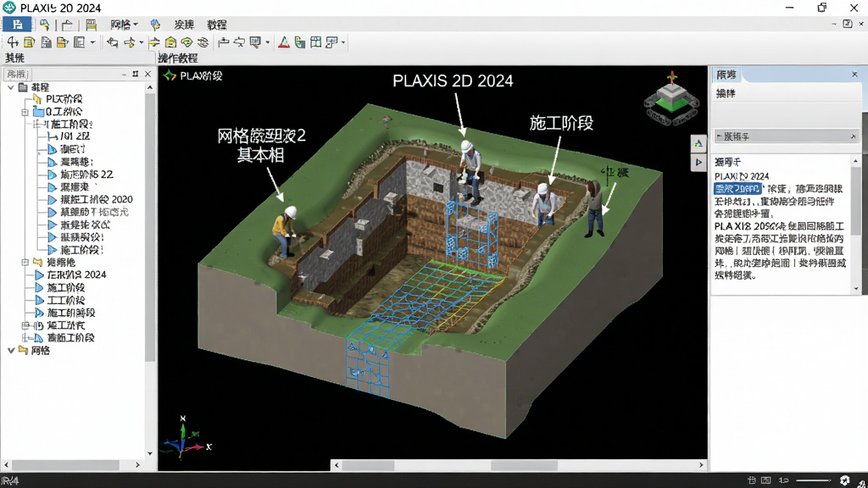Click the red and green triangle icon

[x=284, y=42]
